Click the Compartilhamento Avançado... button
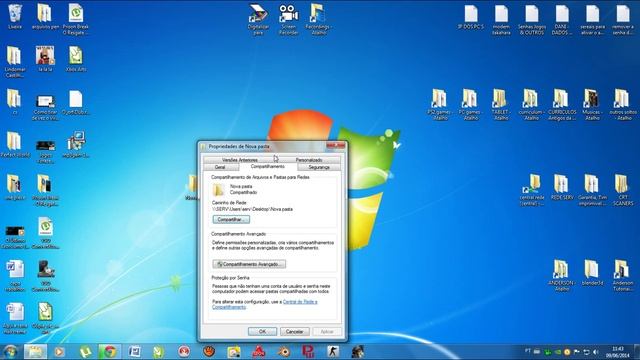The width and height of the screenshot is (640, 360). (249, 264)
